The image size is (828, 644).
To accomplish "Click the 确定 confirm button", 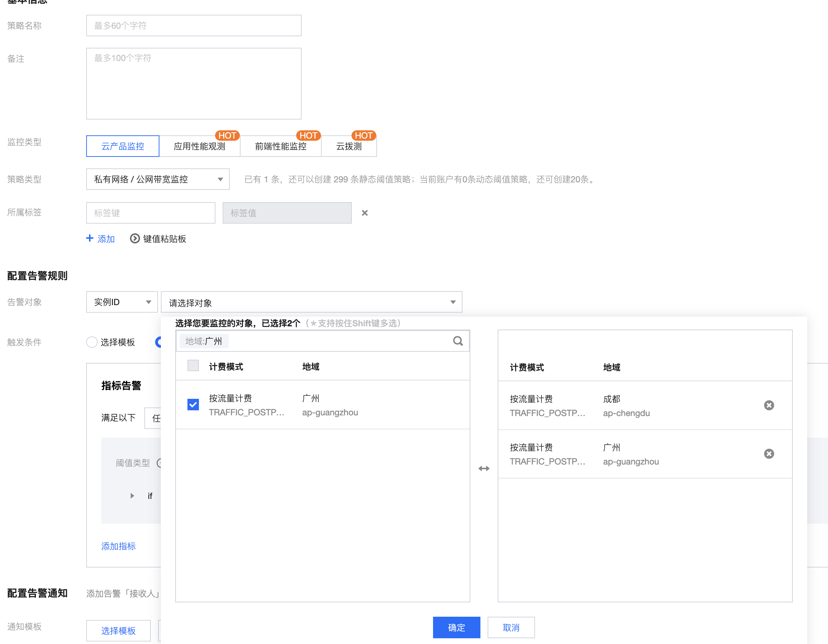I will click(456, 627).
